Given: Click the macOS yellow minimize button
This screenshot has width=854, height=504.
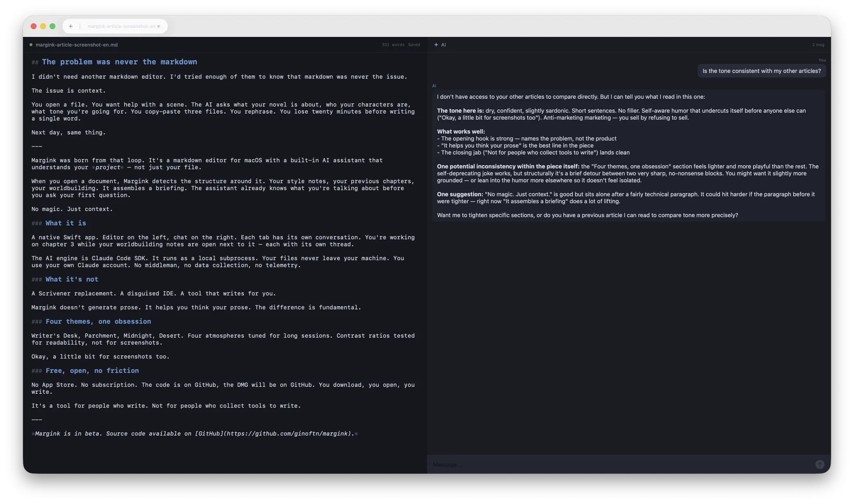Looking at the screenshot, I should click(x=43, y=26).
